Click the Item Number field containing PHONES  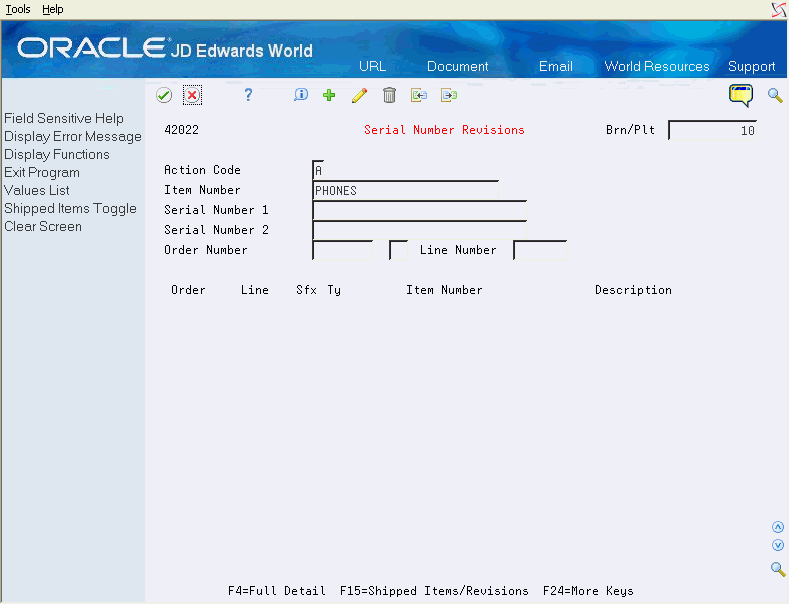click(x=406, y=191)
